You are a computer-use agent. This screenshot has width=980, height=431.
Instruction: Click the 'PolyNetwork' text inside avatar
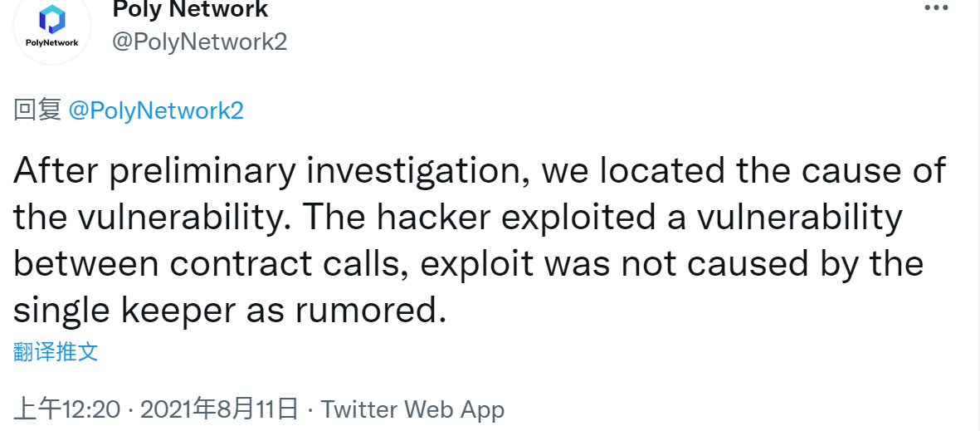[52, 42]
